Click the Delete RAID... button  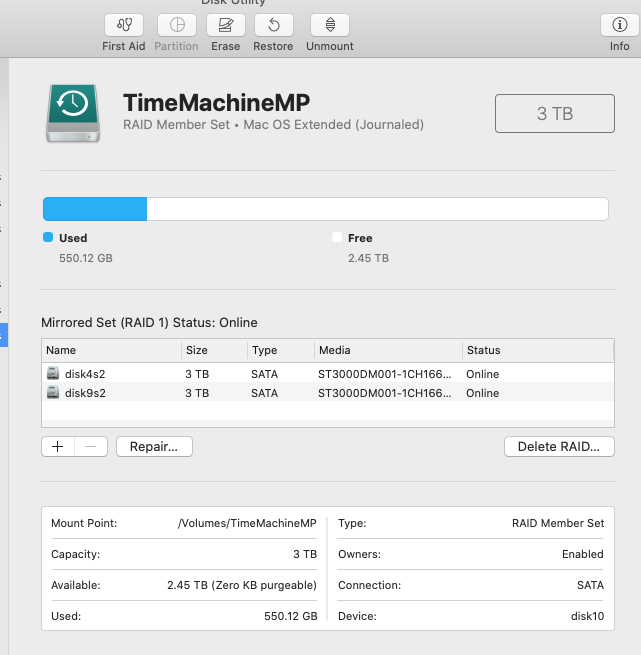[559, 447]
